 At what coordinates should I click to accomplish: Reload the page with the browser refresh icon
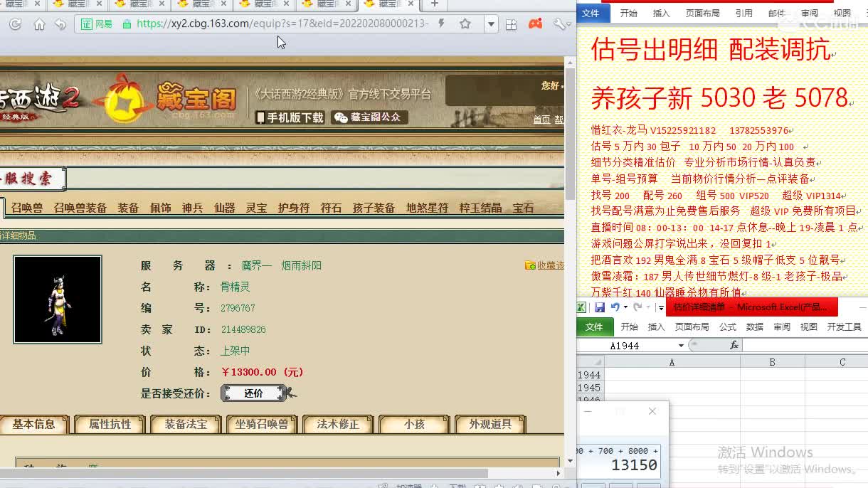coord(15,24)
